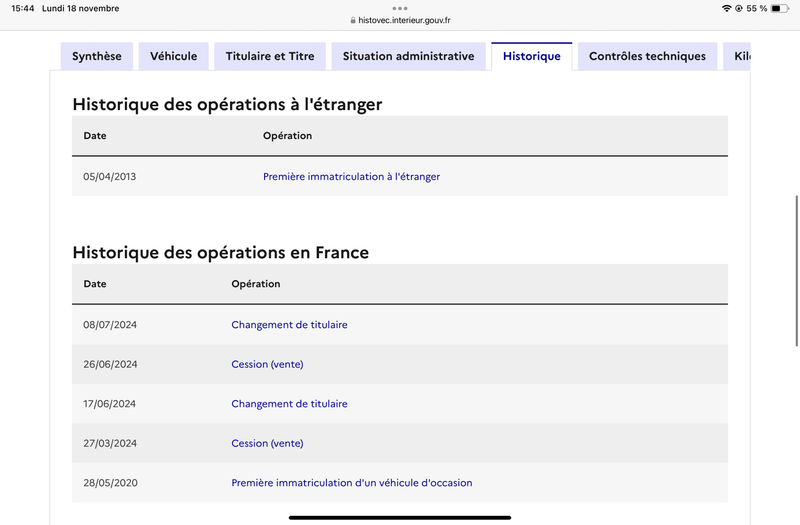Viewport: 800px width, 525px height.
Task: Tap the battery icon in the status bar
Action: click(x=780, y=8)
